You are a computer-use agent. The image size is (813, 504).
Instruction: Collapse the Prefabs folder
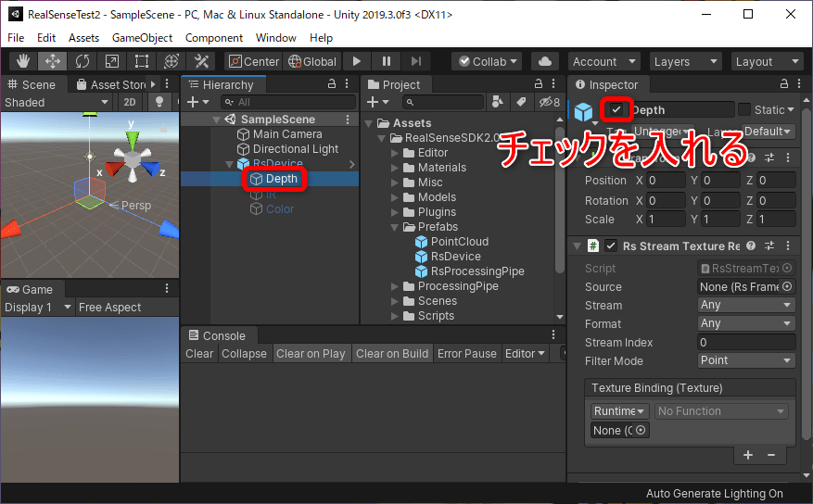395,227
